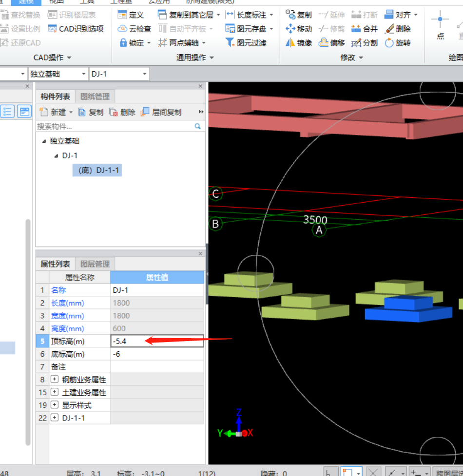463x476 pixels.
Task: Click 复制 in the component list toolbar
Action: (91, 113)
